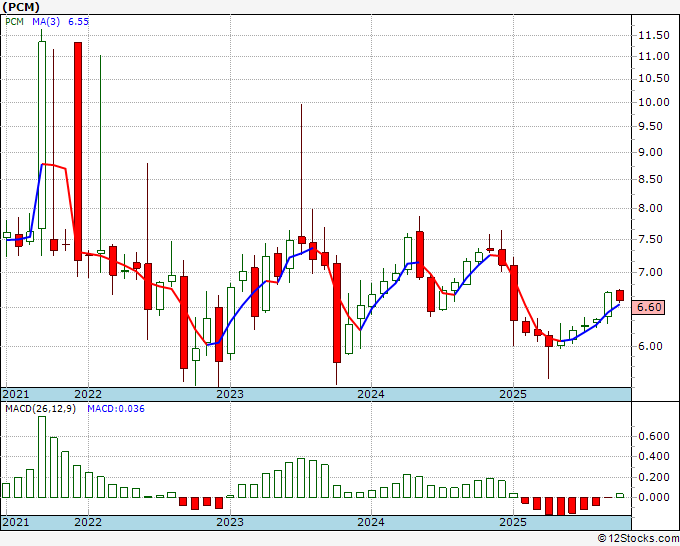Click the tall red candle before 2022
The height and width of the screenshot is (546, 680).
tap(78, 151)
